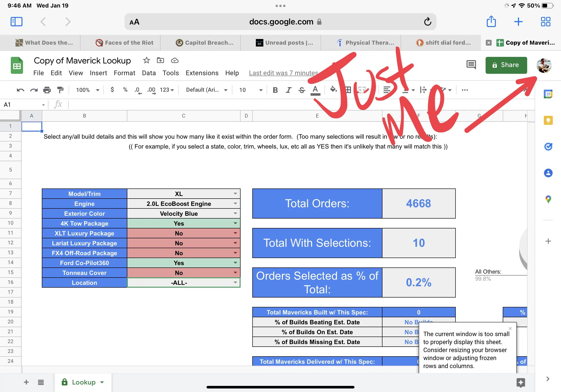Move the document to a folder

[x=160, y=60]
